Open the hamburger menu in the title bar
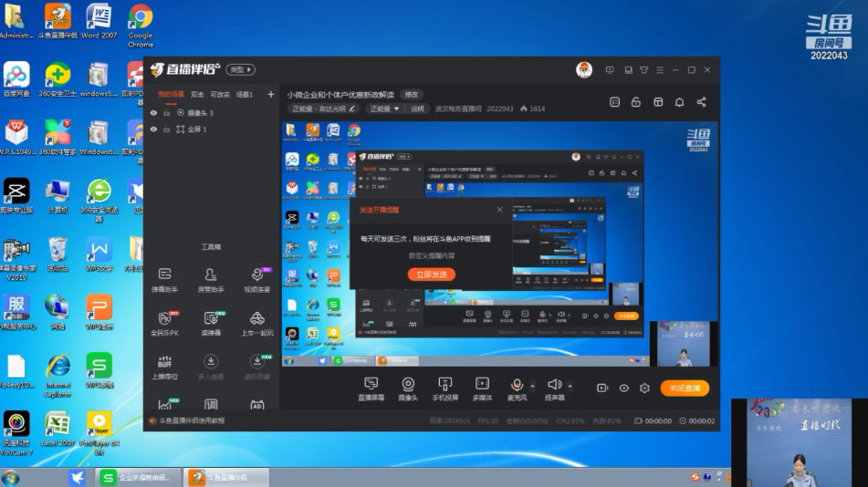 660,69
